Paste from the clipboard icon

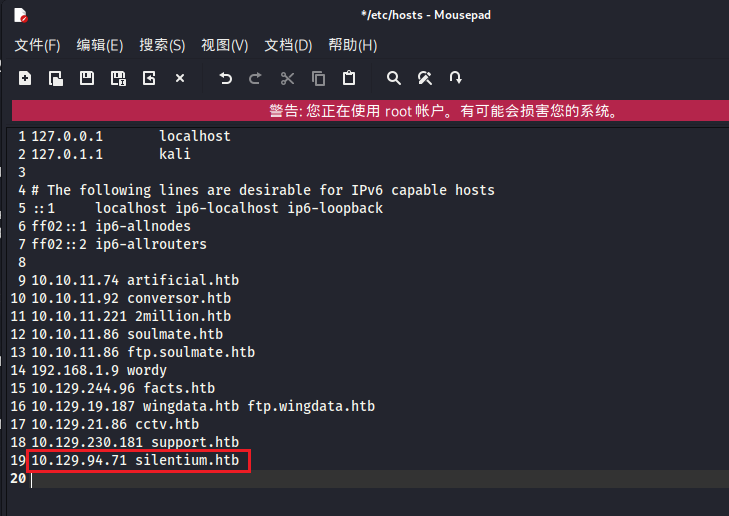[349, 78]
